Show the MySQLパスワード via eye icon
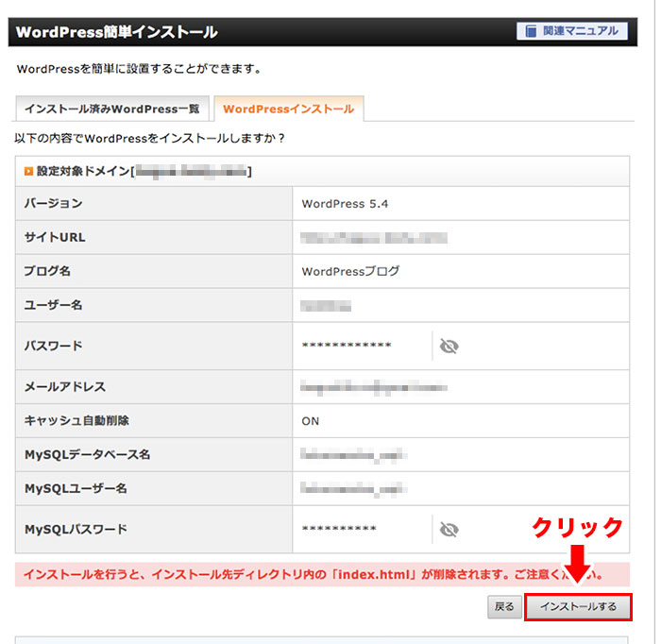 pyautogui.click(x=449, y=530)
